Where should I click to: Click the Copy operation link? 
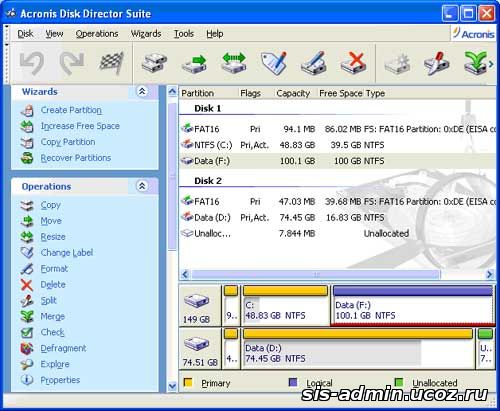[x=50, y=205]
